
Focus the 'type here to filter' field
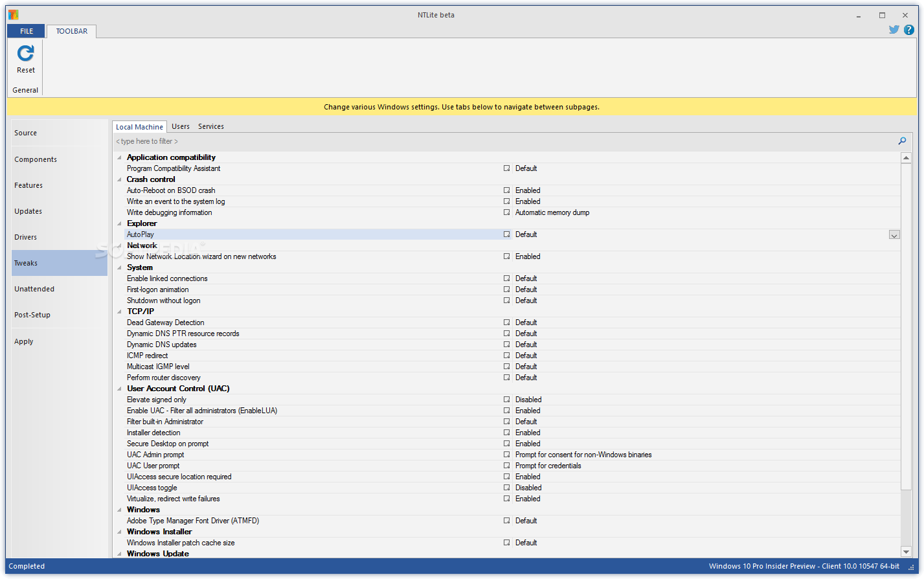tap(505, 141)
